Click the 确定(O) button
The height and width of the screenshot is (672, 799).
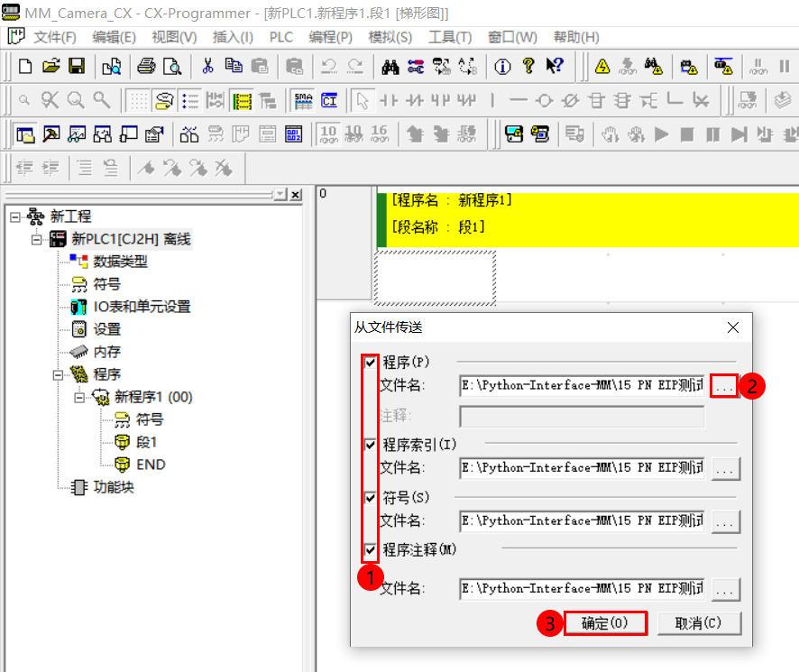coord(605,622)
